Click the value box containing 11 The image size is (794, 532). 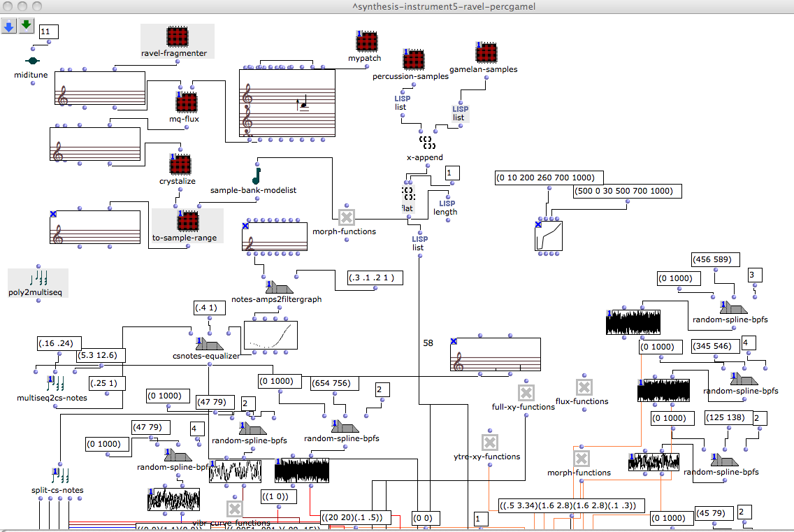tap(49, 31)
